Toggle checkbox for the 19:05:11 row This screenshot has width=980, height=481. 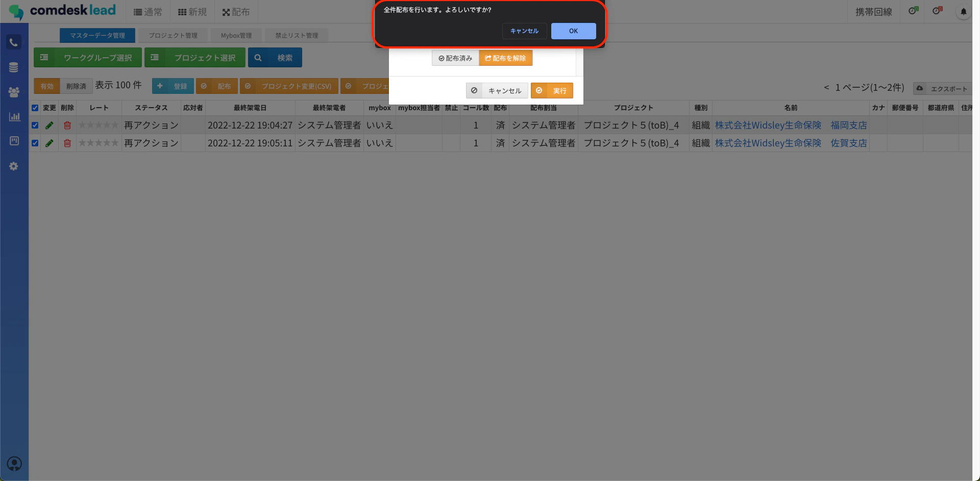(35, 143)
